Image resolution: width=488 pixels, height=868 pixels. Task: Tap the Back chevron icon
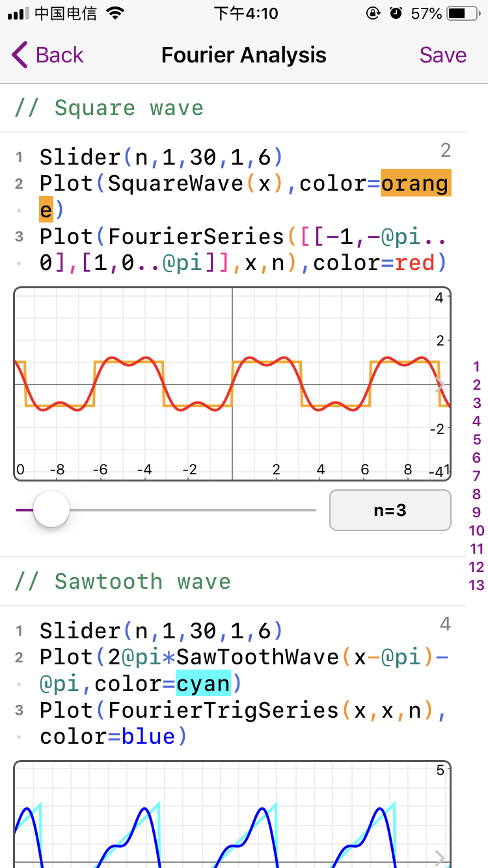(x=20, y=55)
